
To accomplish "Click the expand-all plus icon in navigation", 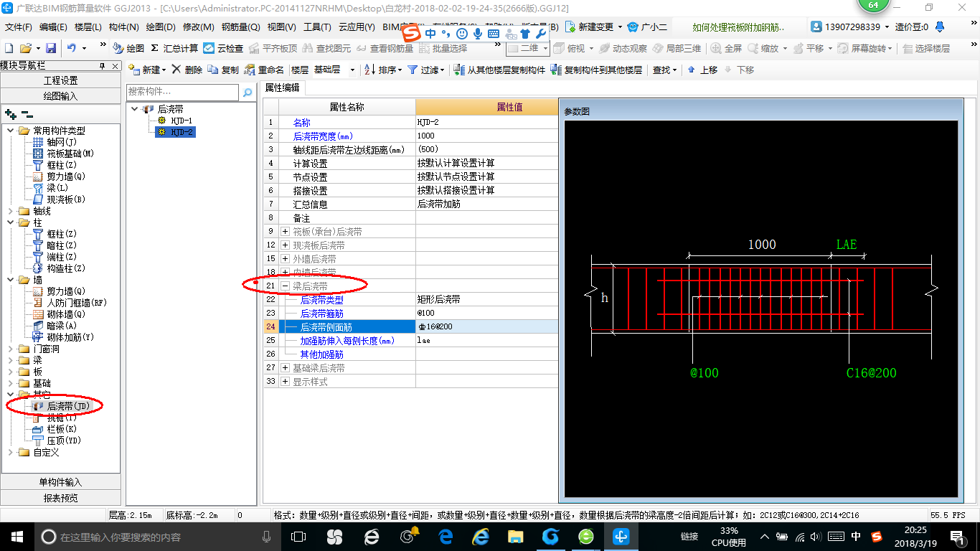I will [11, 114].
